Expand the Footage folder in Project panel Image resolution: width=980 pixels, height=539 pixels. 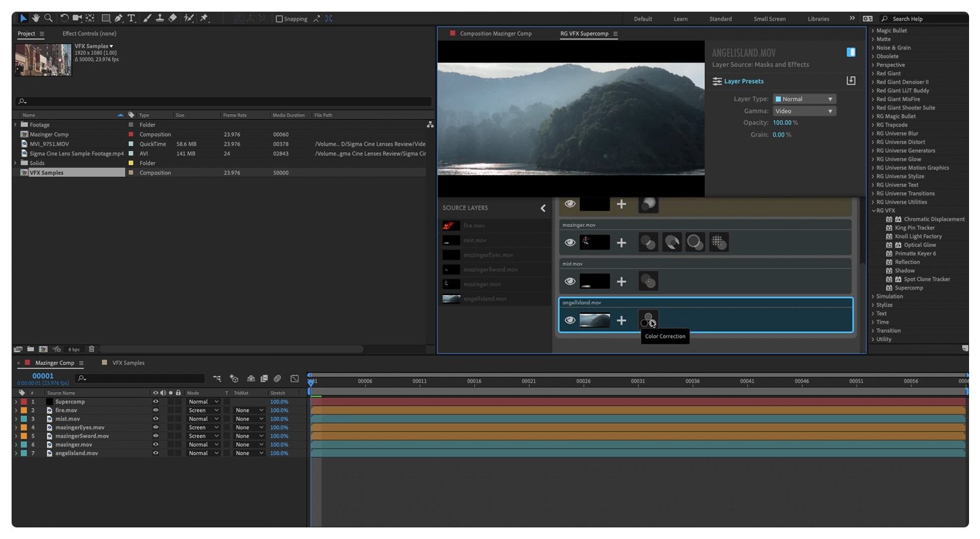(15, 124)
